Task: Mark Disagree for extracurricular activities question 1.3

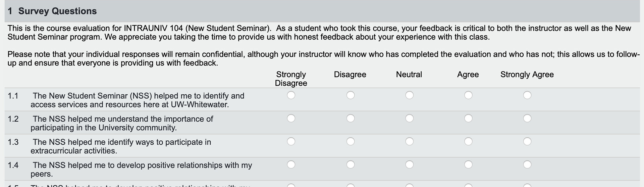Action: pos(351,142)
